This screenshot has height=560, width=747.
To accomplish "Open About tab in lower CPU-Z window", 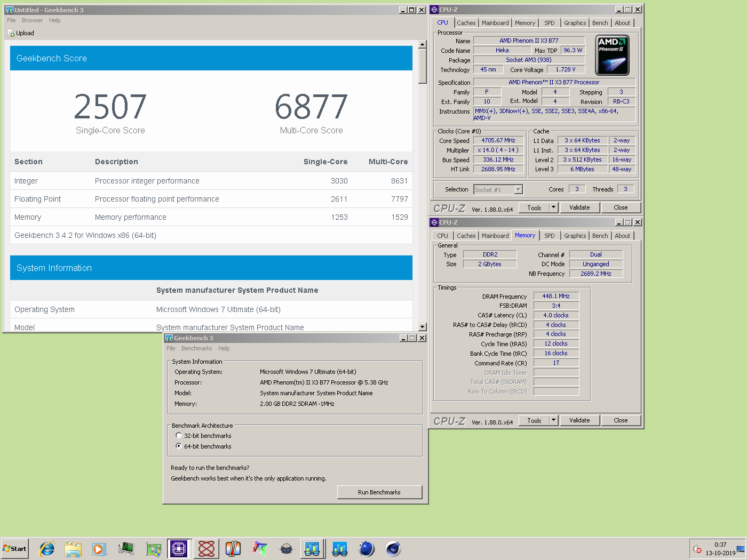I will (x=623, y=236).
